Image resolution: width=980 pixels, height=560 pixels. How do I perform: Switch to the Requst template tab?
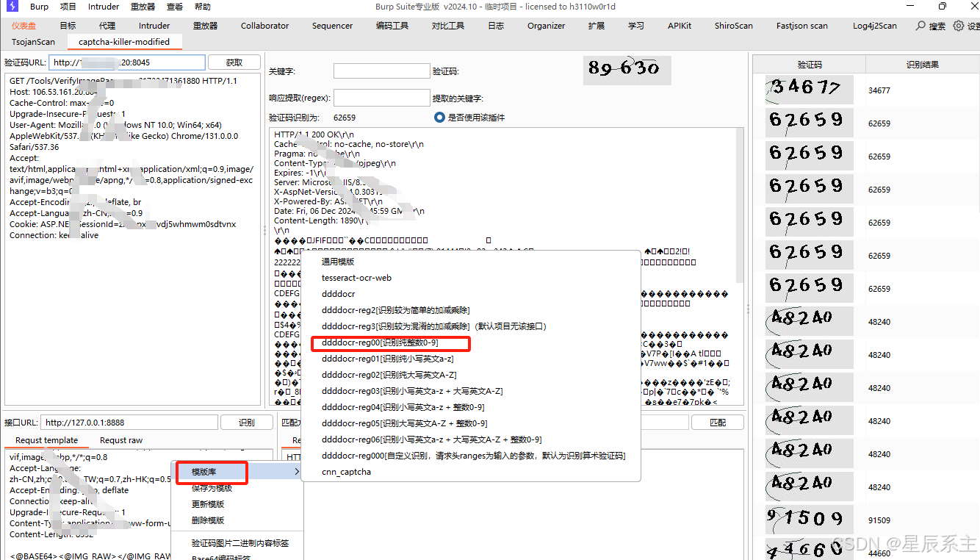46,440
